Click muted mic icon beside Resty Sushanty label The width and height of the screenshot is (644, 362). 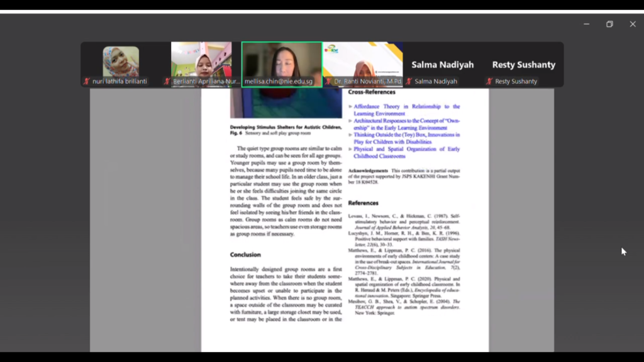click(489, 82)
